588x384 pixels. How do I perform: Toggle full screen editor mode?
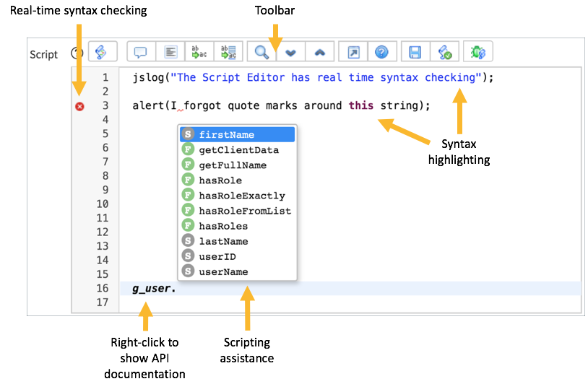(353, 53)
